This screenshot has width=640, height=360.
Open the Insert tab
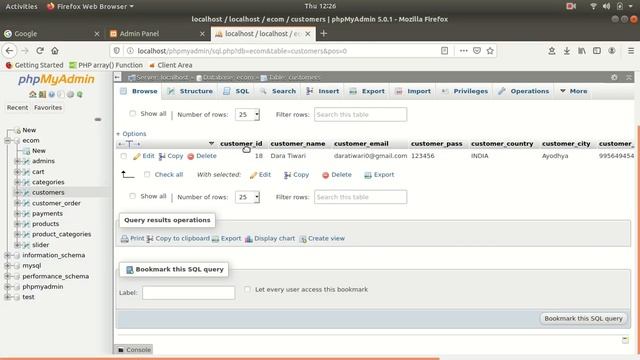click(323, 91)
